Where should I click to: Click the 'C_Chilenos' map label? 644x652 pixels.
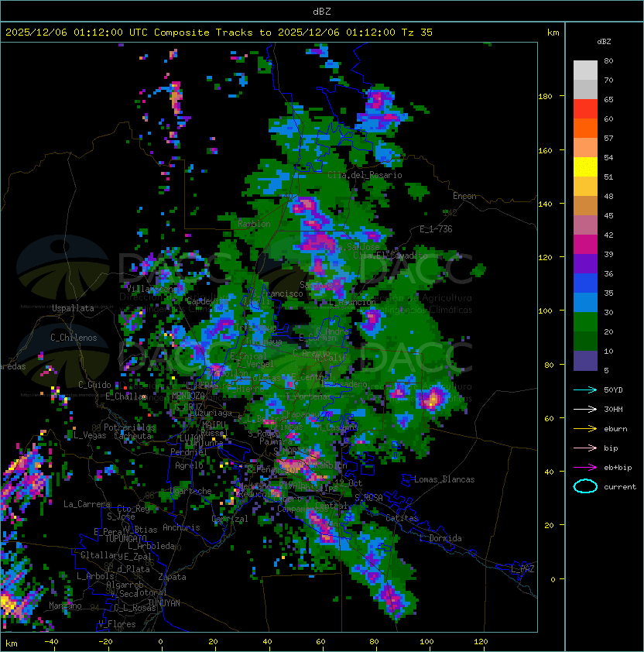coord(74,337)
